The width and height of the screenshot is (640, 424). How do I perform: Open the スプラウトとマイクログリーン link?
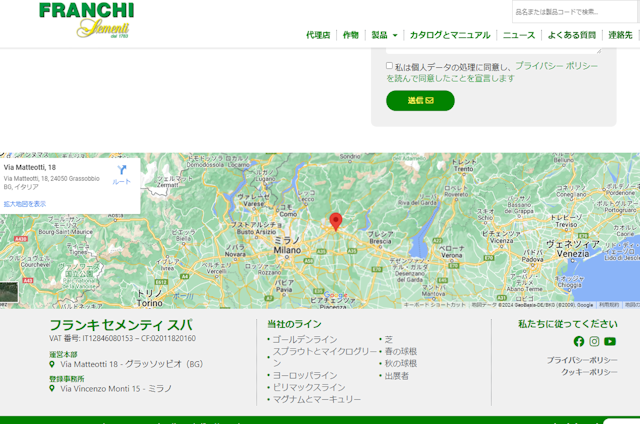(x=325, y=357)
